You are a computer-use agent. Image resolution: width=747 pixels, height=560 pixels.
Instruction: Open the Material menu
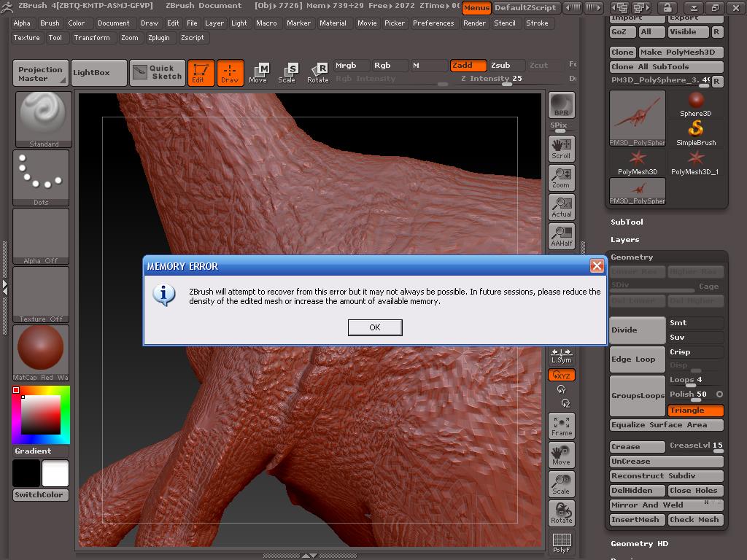[333, 23]
